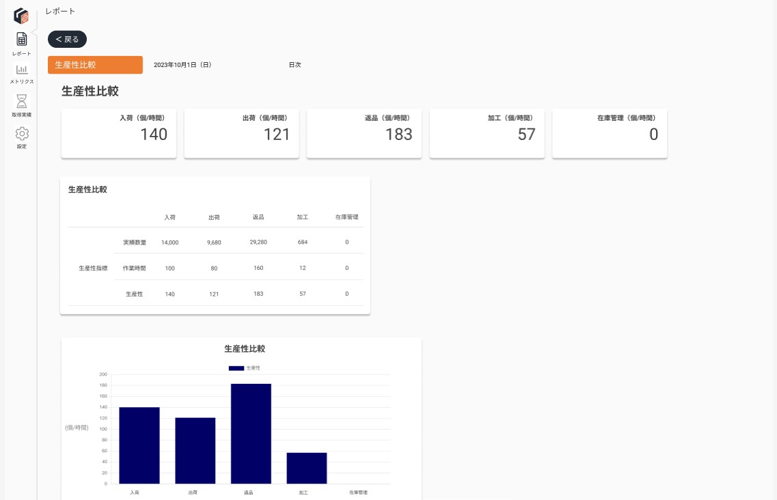Click the 実績数量 row label
The height and width of the screenshot is (500, 777).
(x=135, y=242)
